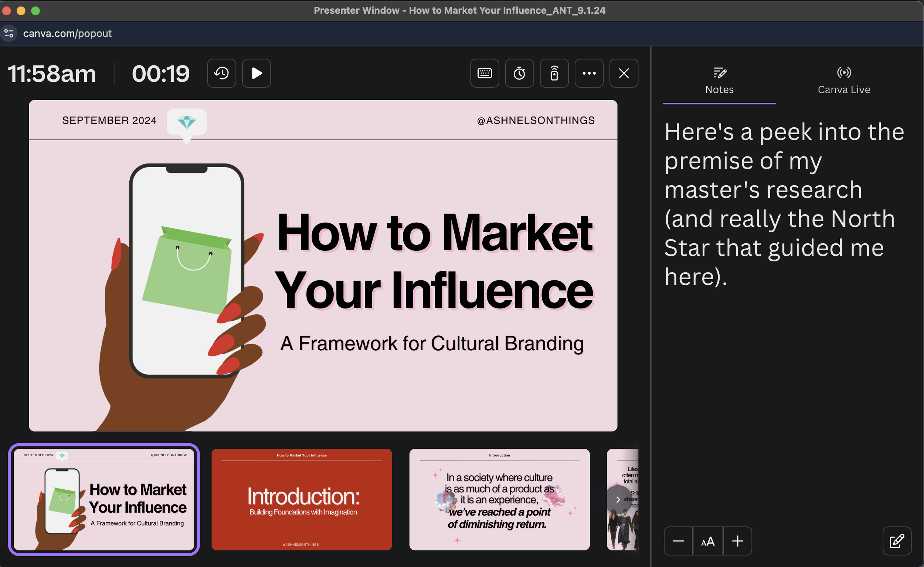Screen dimensions: 924x567
Task: Decrease notes font size with minus
Action: (678, 541)
